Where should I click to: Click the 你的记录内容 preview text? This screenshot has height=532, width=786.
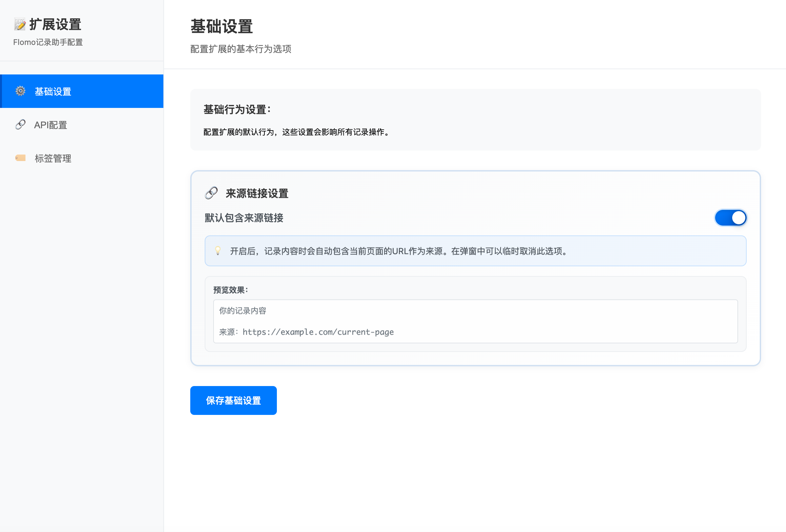click(242, 311)
